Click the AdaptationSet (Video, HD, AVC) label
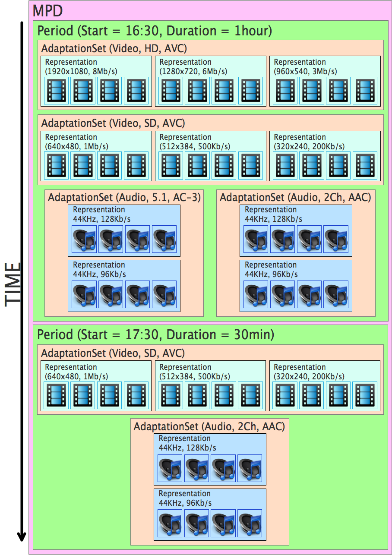 tap(114, 48)
